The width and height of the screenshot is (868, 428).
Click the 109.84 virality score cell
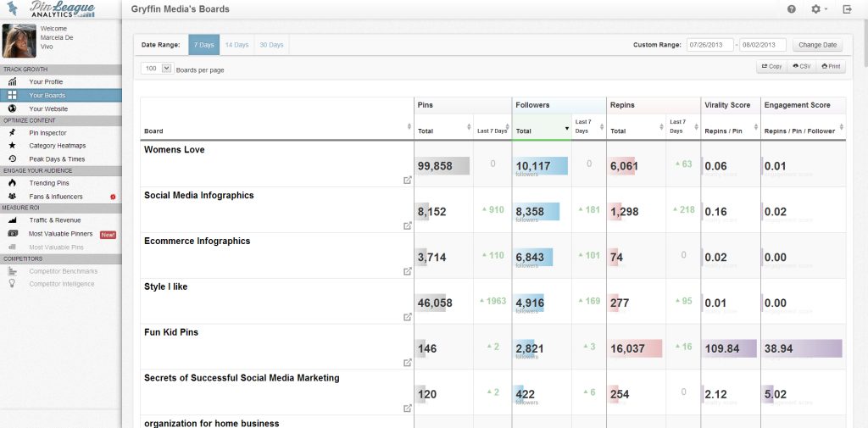click(x=731, y=349)
